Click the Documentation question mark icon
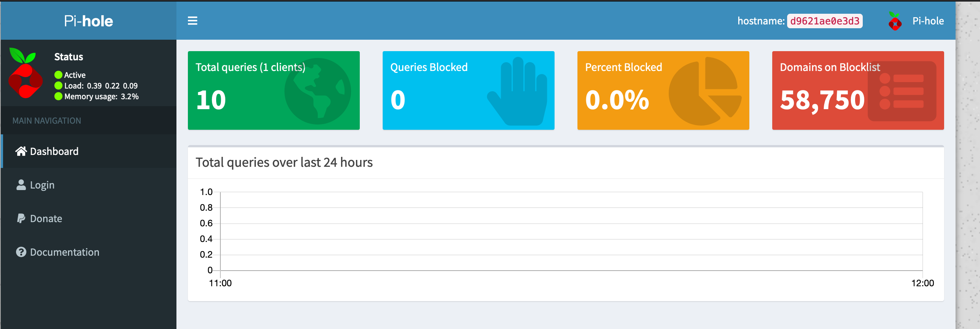Image resolution: width=980 pixels, height=329 pixels. click(21, 252)
